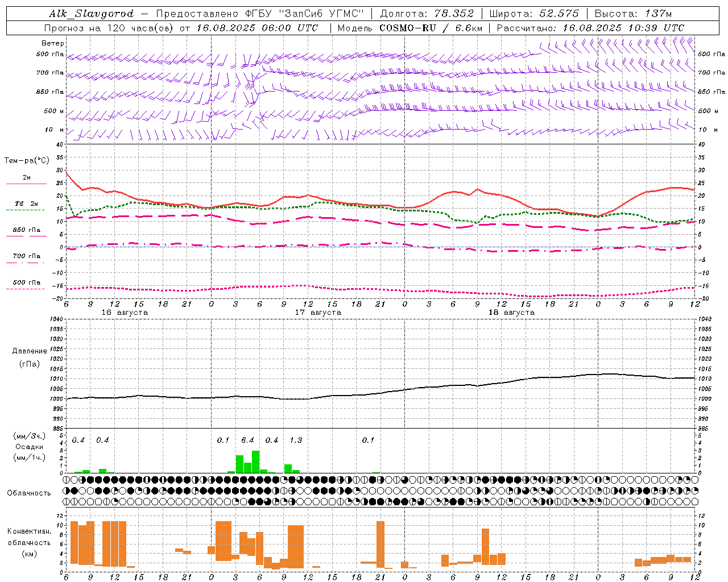
Task: Click the 6.4 precipitation total value
Action: [x=247, y=440]
